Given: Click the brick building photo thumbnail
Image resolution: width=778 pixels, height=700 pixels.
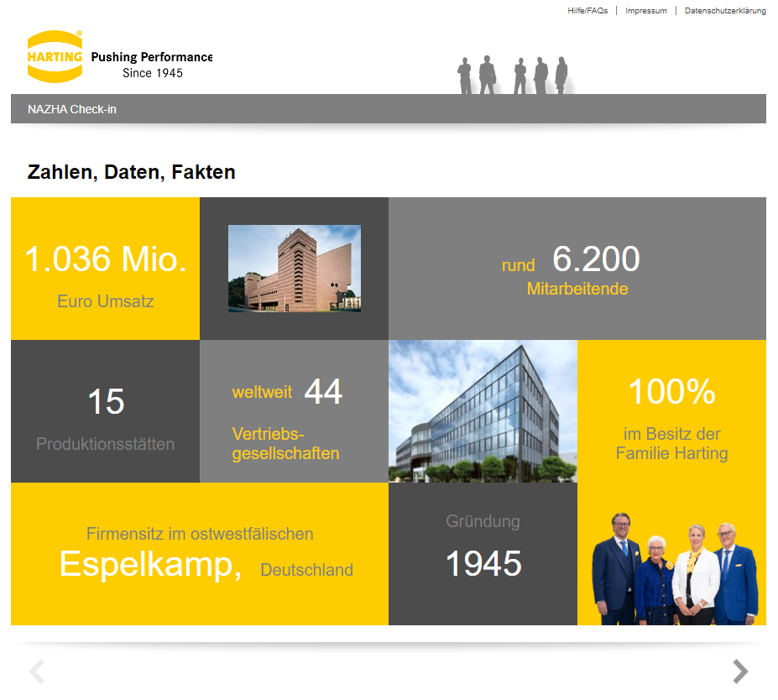Looking at the screenshot, I should (295, 269).
